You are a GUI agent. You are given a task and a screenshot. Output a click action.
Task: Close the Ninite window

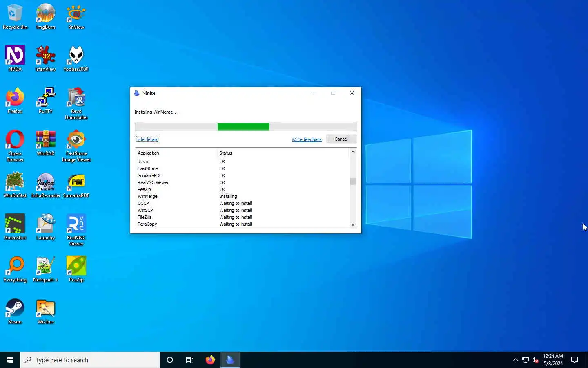coord(352,93)
